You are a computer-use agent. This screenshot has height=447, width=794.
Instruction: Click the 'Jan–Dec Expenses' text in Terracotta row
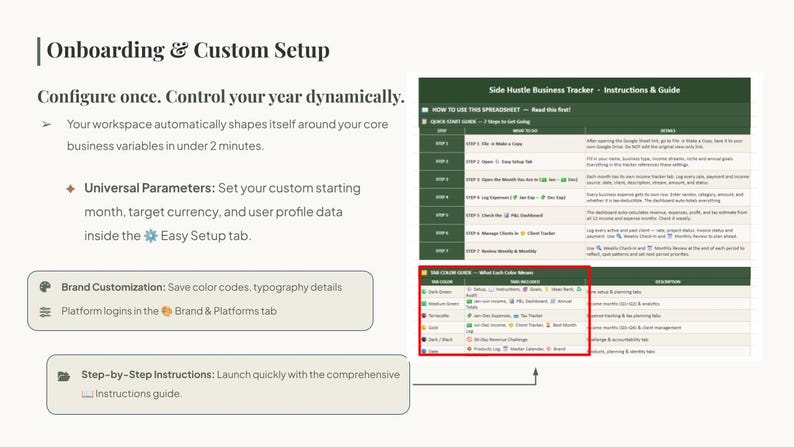pos(492,316)
